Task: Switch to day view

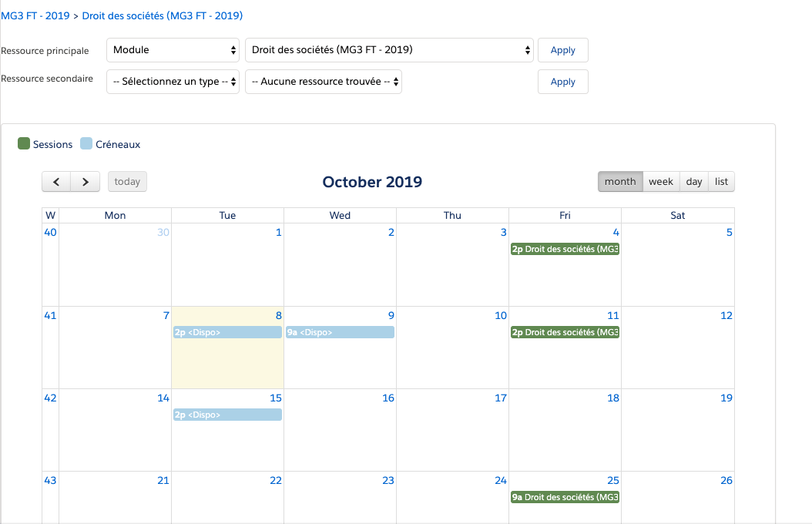Action: (x=693, y=181)
